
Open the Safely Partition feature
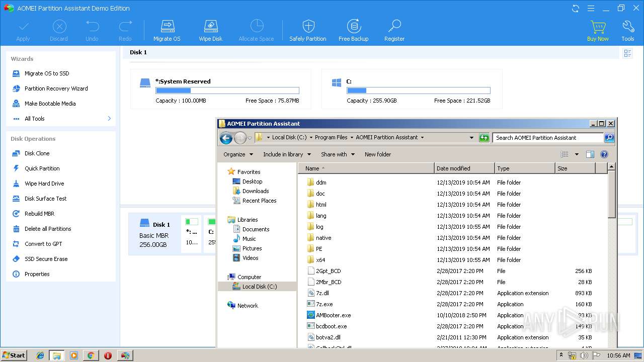[x=308, y=31]
